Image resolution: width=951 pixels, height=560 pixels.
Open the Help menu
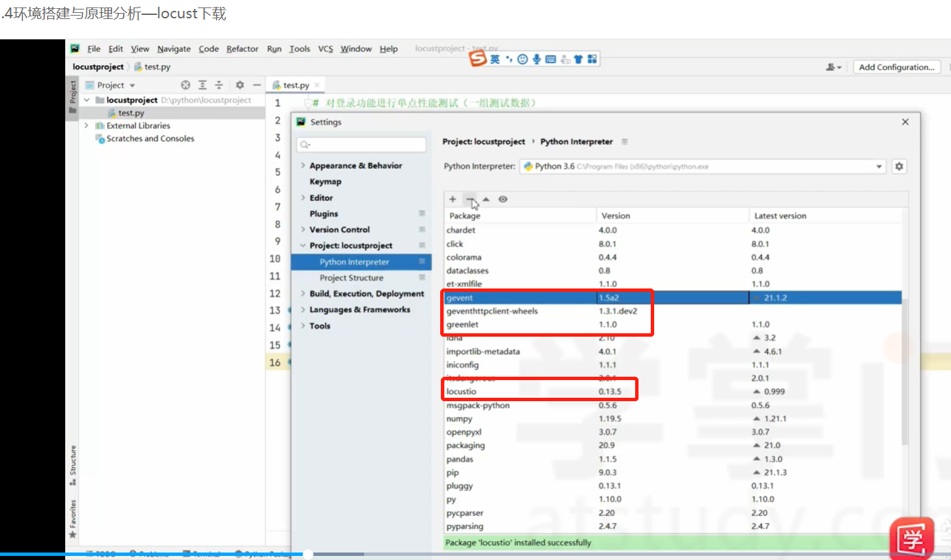pos(389,49)
